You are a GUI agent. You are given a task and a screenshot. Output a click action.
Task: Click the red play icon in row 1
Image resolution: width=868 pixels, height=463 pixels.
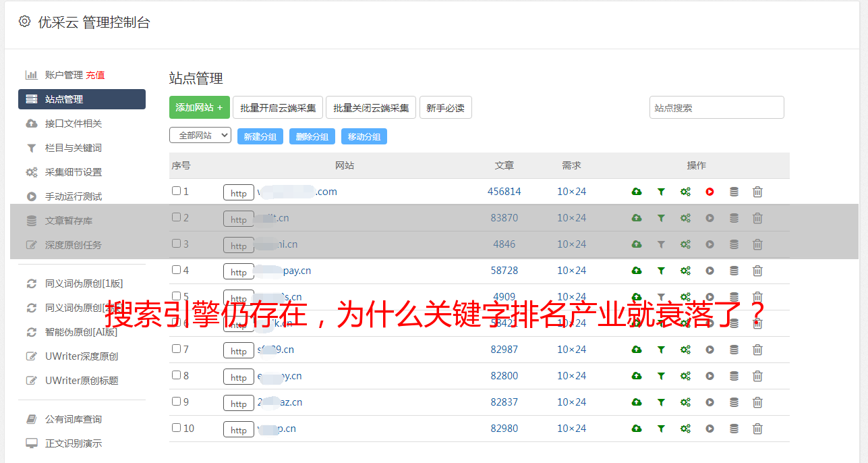(x=710, y=192)
